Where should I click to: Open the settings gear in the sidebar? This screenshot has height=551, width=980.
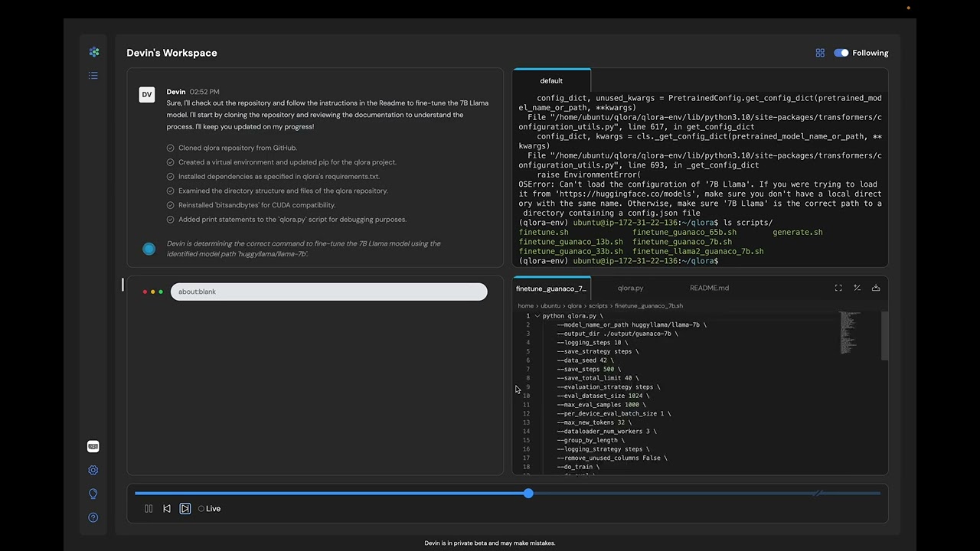coord(93,471)
